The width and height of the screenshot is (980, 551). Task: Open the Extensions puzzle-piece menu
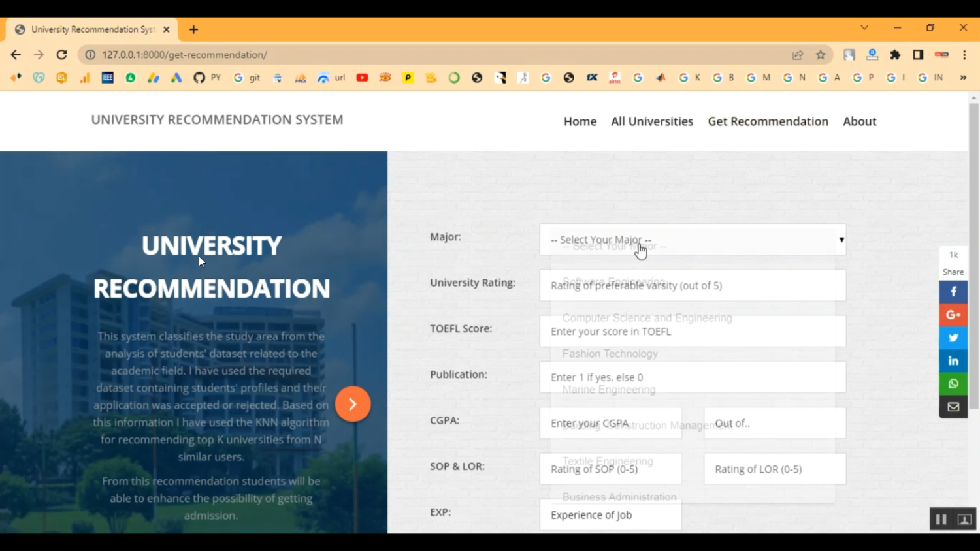[x=895, y=55]
